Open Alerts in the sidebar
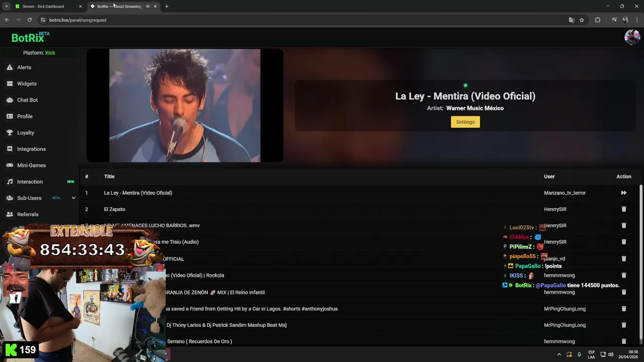Viewport: 644px width, 362px height. click(24, 67)
